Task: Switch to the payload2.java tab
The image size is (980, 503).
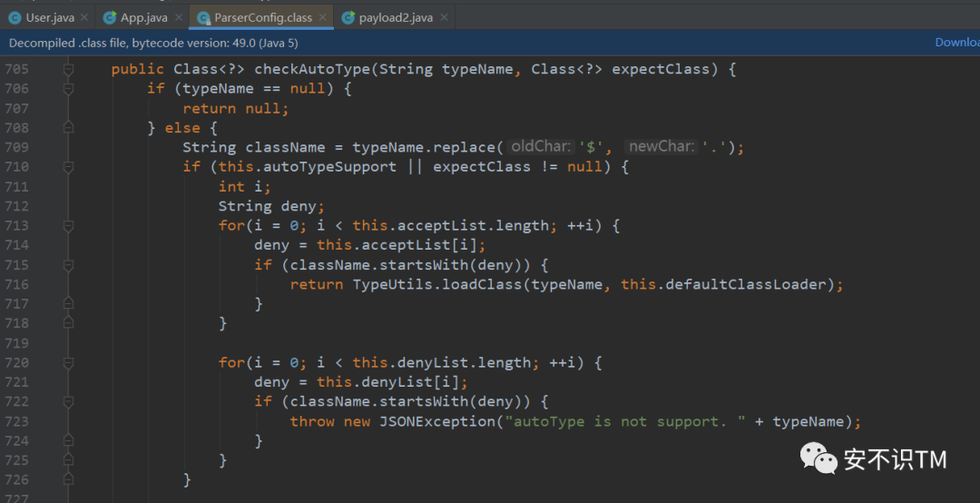Action: (x=395, y=17)
